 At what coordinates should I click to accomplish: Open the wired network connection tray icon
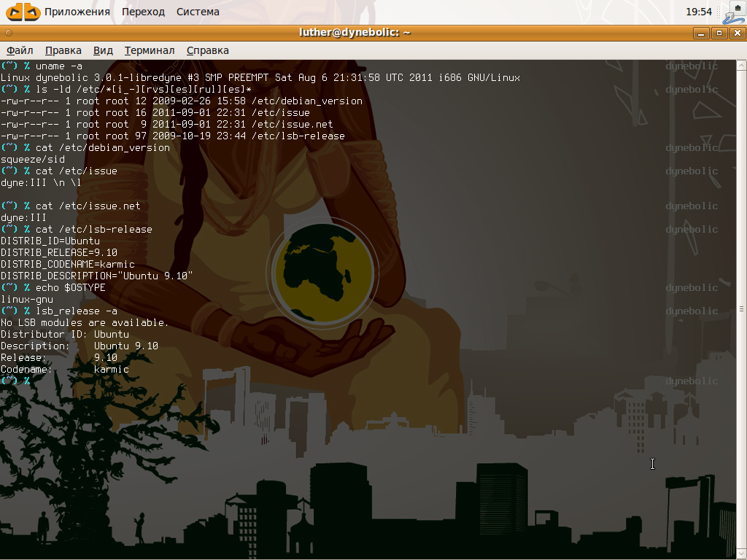733,12
